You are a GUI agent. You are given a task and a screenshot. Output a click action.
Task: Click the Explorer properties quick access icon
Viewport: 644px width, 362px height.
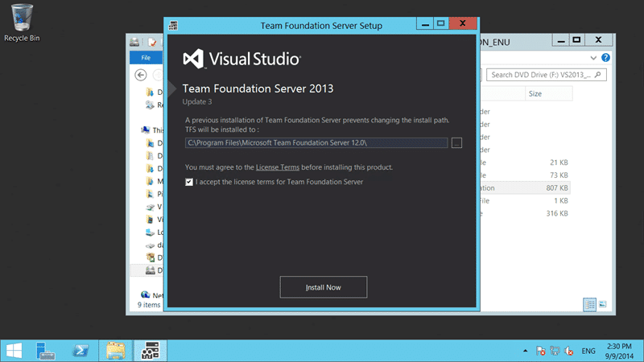[152, 42]
